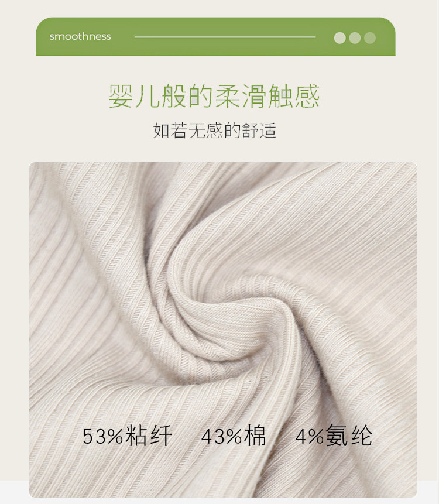The width and height of the screenshot is (439, 504).
Task: Click the ribbed fabric image top-left corner
Action: (x=32, y=165)
